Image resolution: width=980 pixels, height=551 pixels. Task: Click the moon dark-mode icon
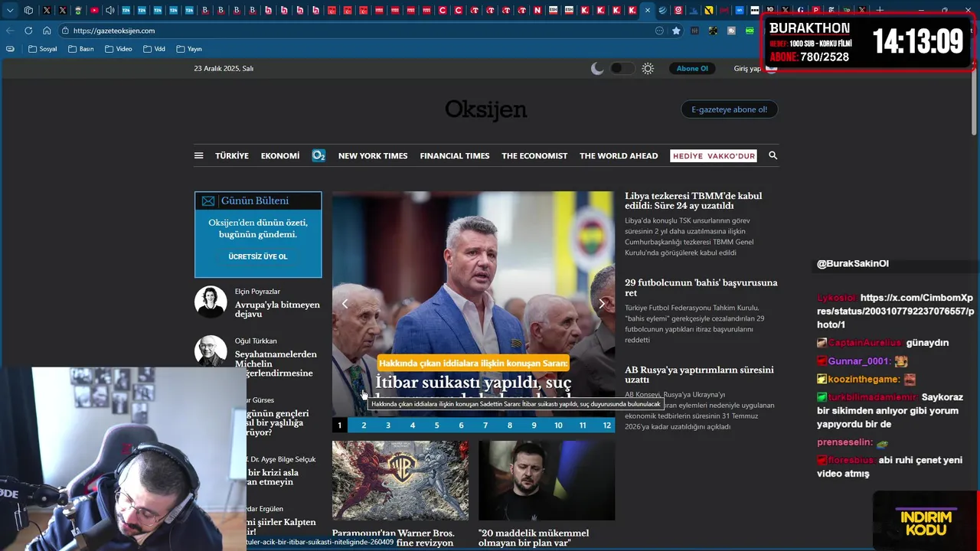[597, 68]
